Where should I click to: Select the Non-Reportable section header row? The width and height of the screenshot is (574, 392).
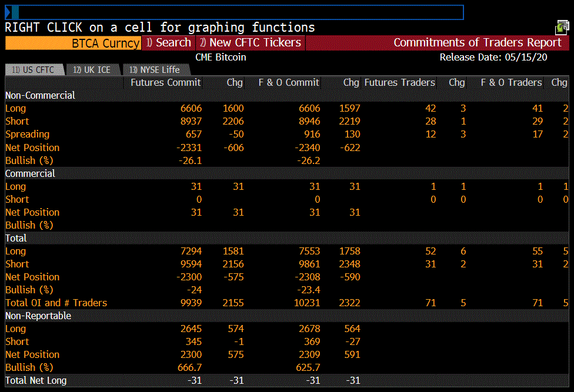click(x=38, y=316)
